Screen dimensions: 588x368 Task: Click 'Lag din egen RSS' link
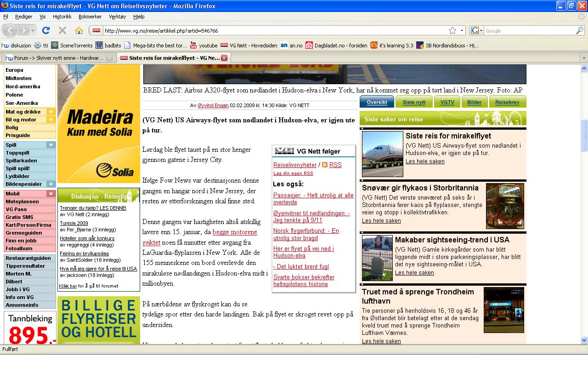[293, 173]
